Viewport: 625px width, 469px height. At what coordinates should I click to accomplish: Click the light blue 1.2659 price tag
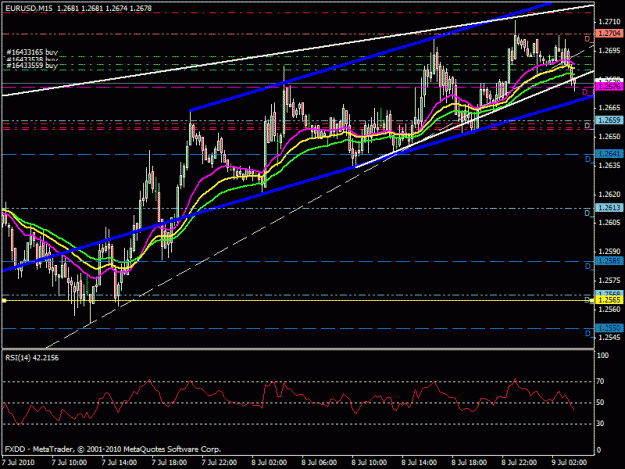pos(609,120)
